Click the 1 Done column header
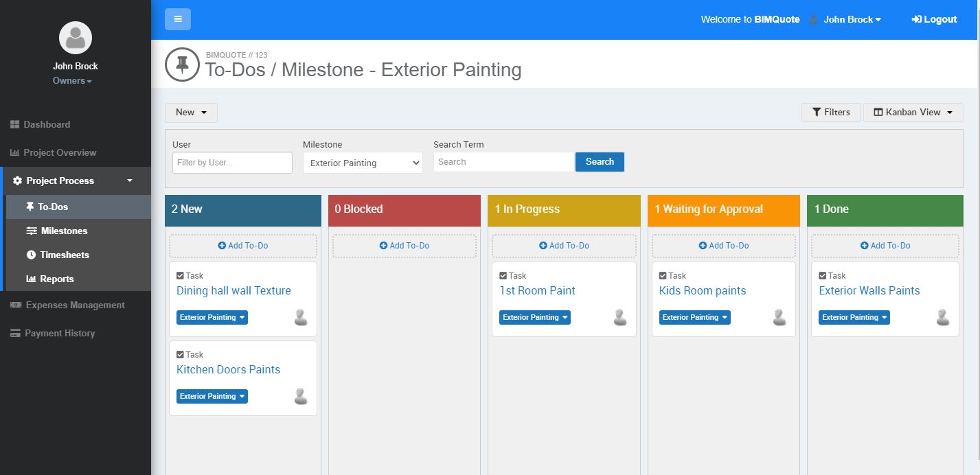Image resolution: width=980 pixels, height=475 pixels. [885, 209]
